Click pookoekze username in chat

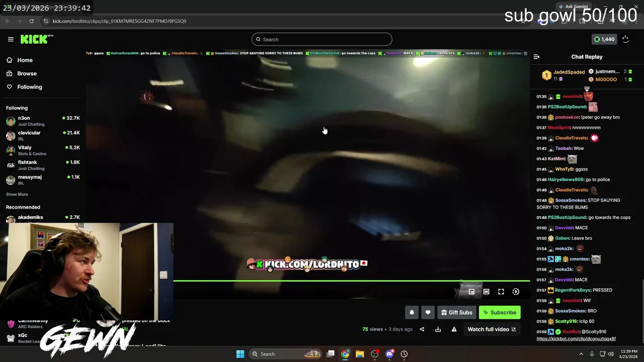coord(567,117)
